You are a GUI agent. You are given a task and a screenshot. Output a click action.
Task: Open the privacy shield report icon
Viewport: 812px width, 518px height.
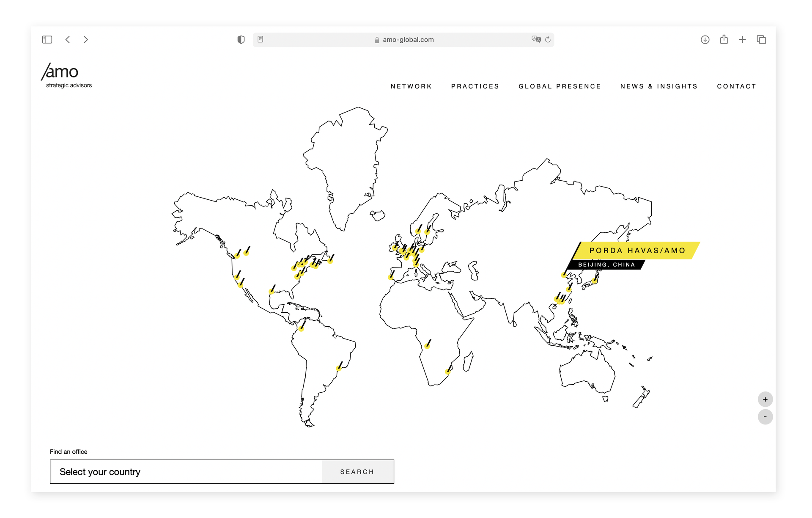tap(241, 40)
